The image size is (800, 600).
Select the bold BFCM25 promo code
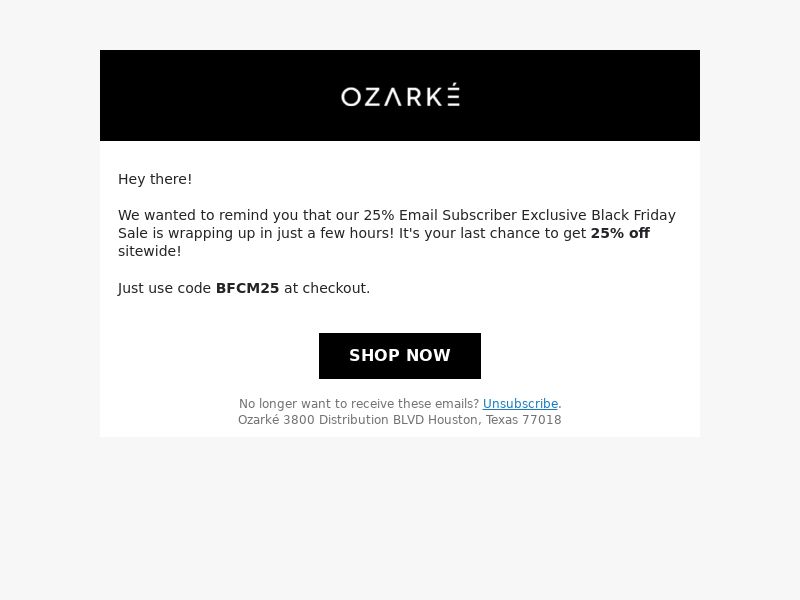point(247,288)
